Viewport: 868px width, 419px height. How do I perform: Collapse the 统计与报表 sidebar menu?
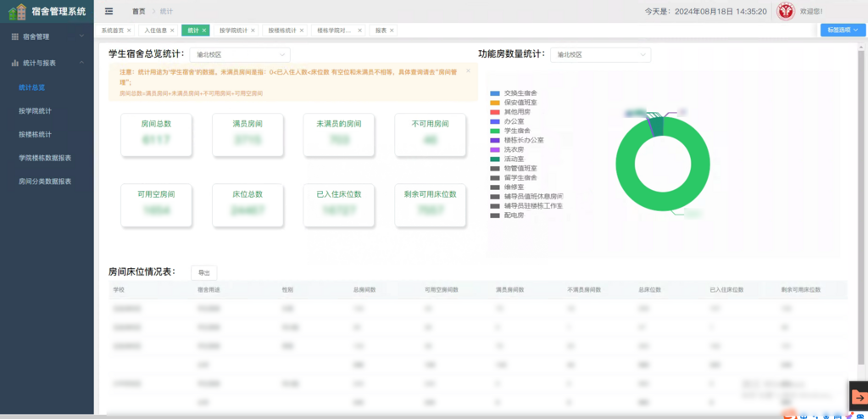click(47, 63)
